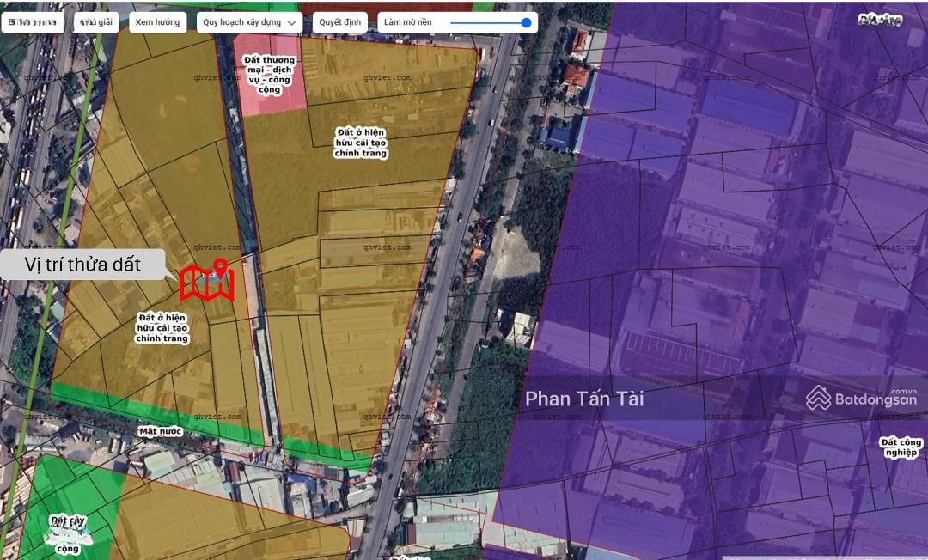Click the Batdongsan logo icon
This screenshot has width=928, height=560.
(819, 397)
